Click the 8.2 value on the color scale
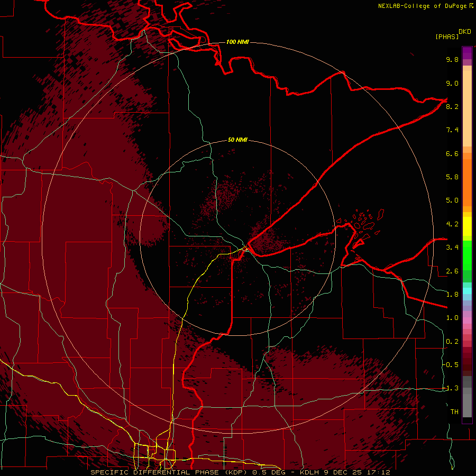This screenshot has width=476, height=476. coord(452,106)
